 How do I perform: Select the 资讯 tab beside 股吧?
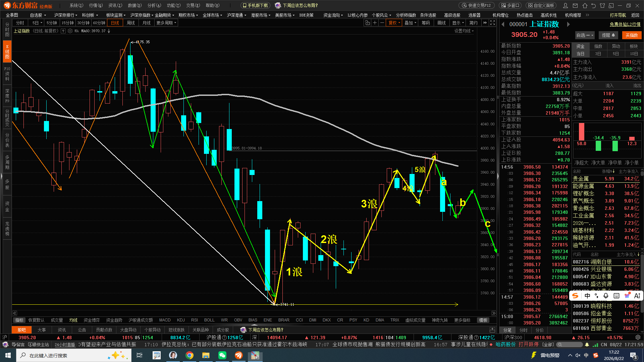click(62, 330)
